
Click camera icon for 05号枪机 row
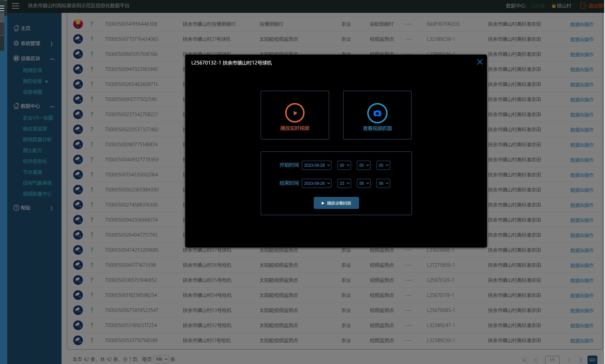point(78,280)
